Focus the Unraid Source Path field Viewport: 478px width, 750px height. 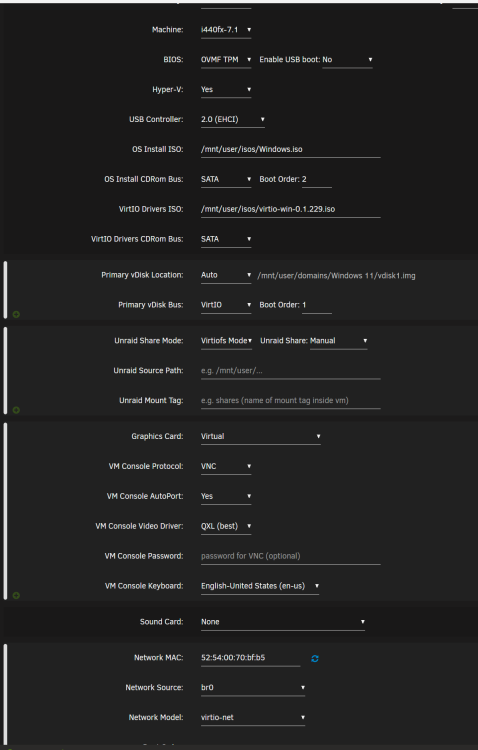(290, 371)
